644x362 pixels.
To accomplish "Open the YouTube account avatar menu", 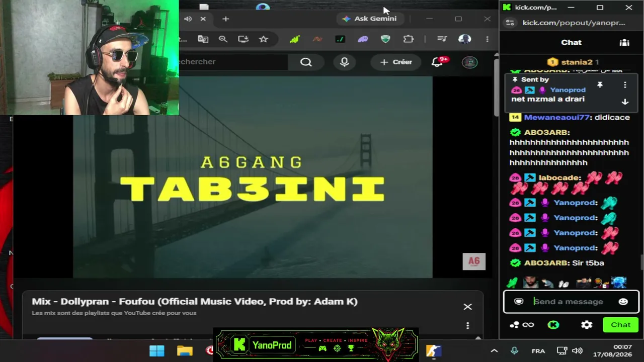I will (470, 62).
